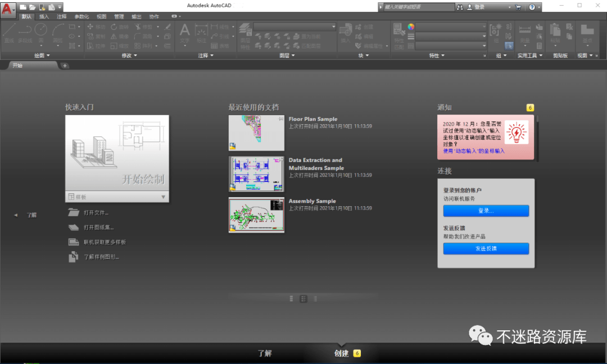This screenshot has height=364, width=607.
Task: Click the keyword search input field in title bar
Action: click(419, 7)
